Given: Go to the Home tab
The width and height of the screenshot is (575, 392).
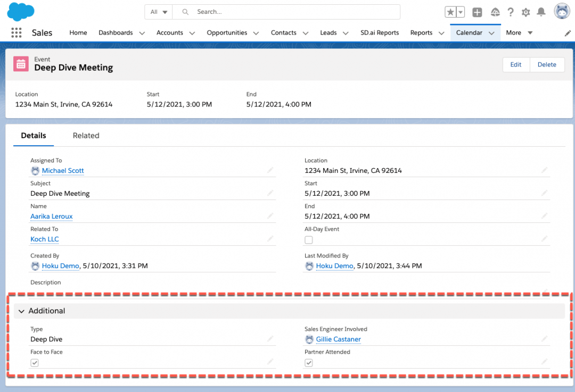Looking at the screenshot, I should 78,32.
